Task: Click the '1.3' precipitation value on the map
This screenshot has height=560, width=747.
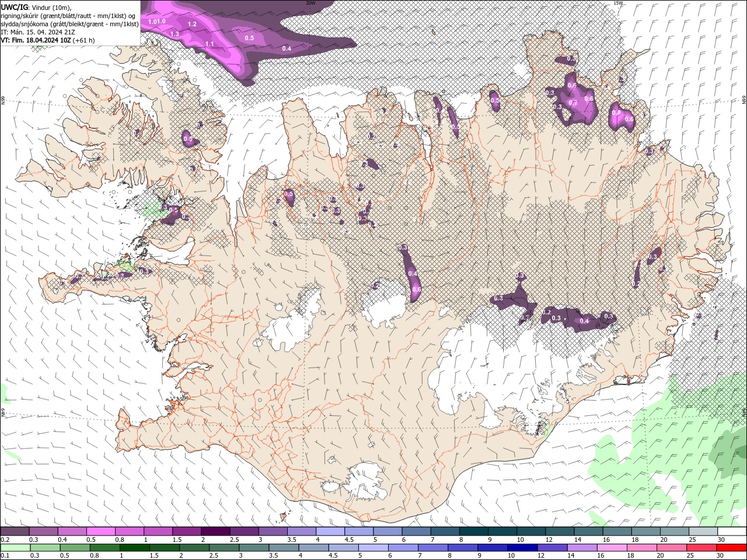Action: [174, 34]
